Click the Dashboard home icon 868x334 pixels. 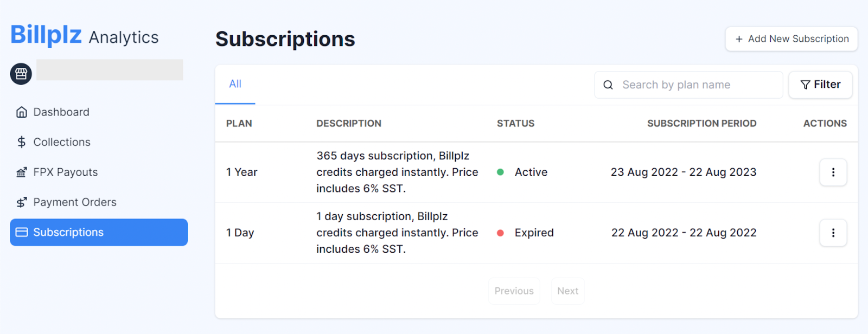(x=22, y=112)
